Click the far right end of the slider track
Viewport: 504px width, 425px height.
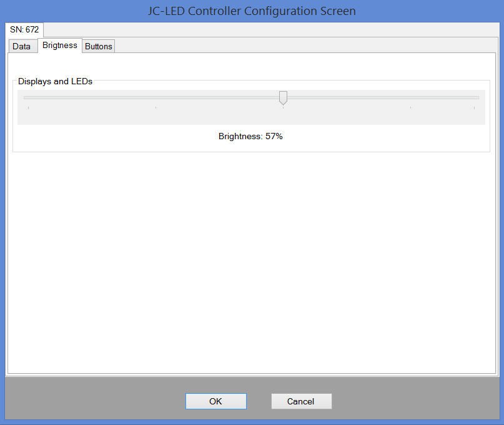477,97
